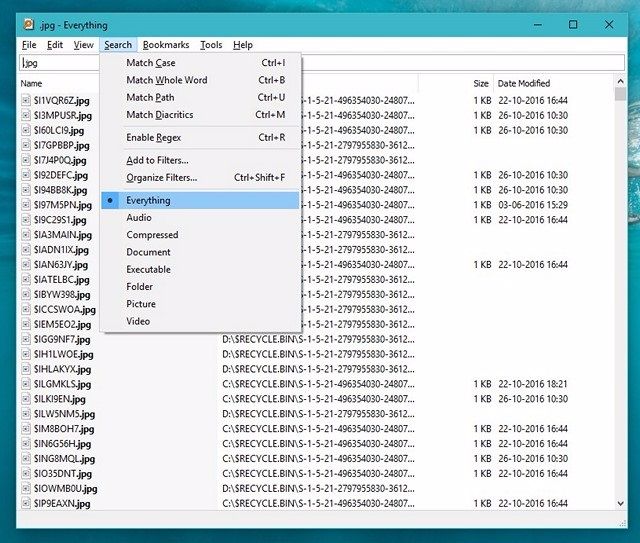This screenshot has width=640, height=543.
Task: Click file icon beside $IAN63JY.jpg
Action: 26,265
